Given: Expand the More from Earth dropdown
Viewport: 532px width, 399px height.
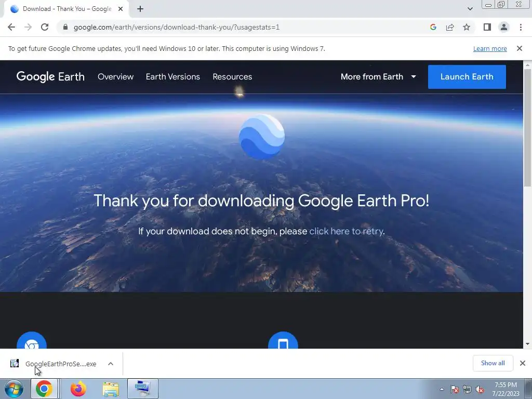Looking at the screenshot, I should pyautogui.click(x=378, y=77).
